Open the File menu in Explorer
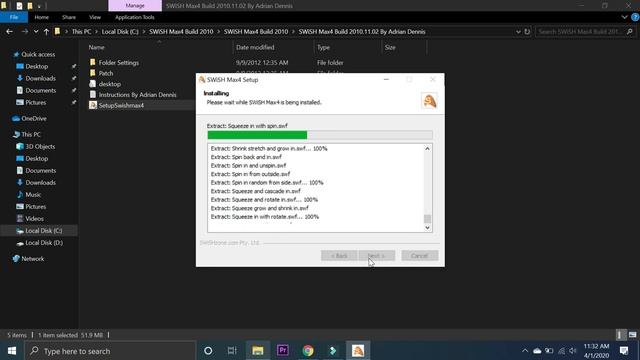 (14, 17)
